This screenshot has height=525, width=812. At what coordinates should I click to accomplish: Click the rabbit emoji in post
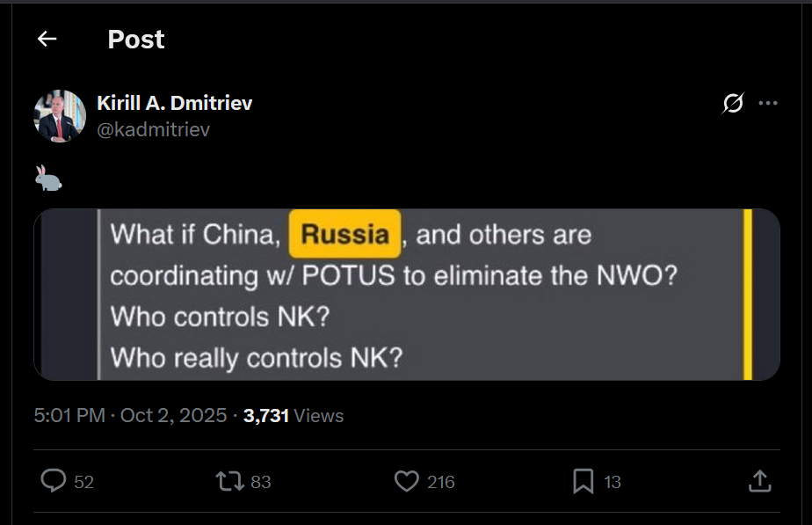pos(48,179)
